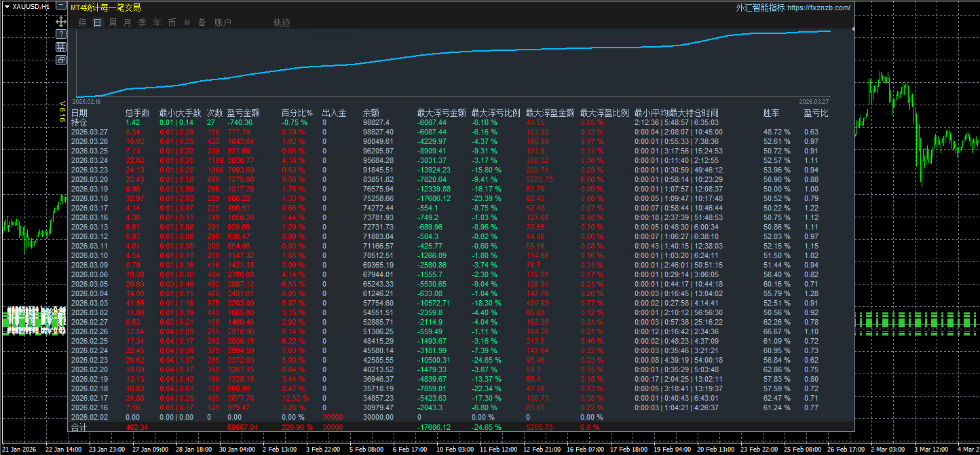The height and width of the screenshot is (455, 980).
Task: Click the 最大浮亏比例 column header
Action: 496,113
